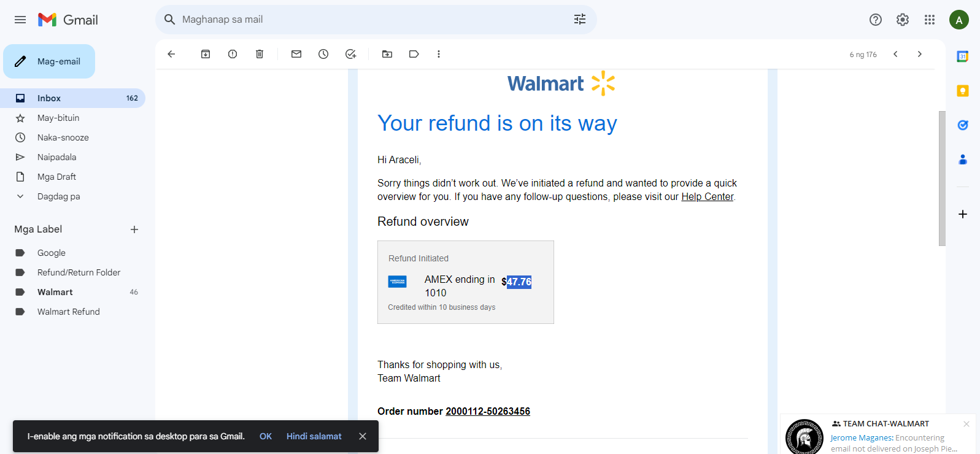The width and height of the screenshot is (980, 454).
Task: Report this email as spam
Action: 233,54
